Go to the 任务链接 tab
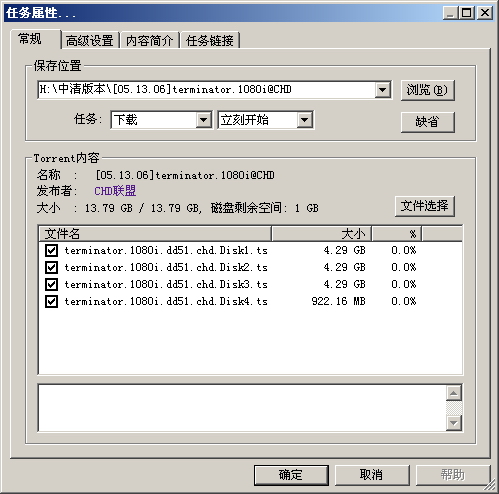 coord(210,41)
